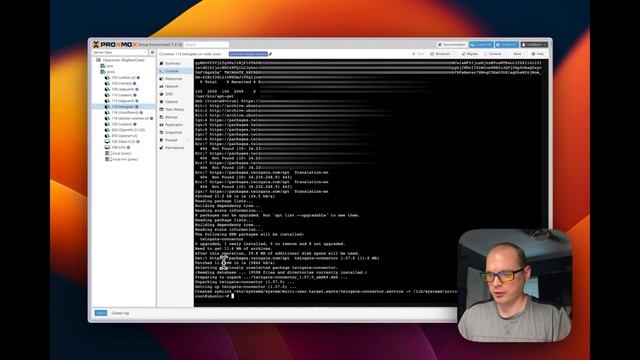
Task: Select the local-lvm storage entry
Action: 122,159
